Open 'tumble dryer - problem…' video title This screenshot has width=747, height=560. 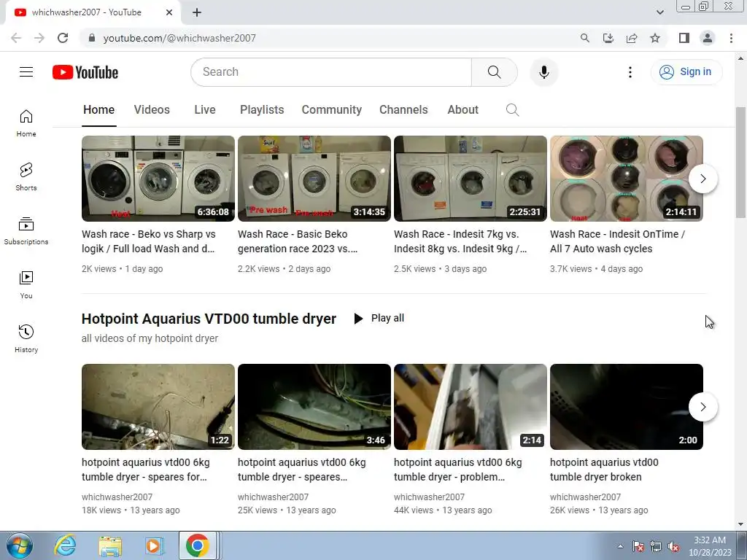coord(458,470)
